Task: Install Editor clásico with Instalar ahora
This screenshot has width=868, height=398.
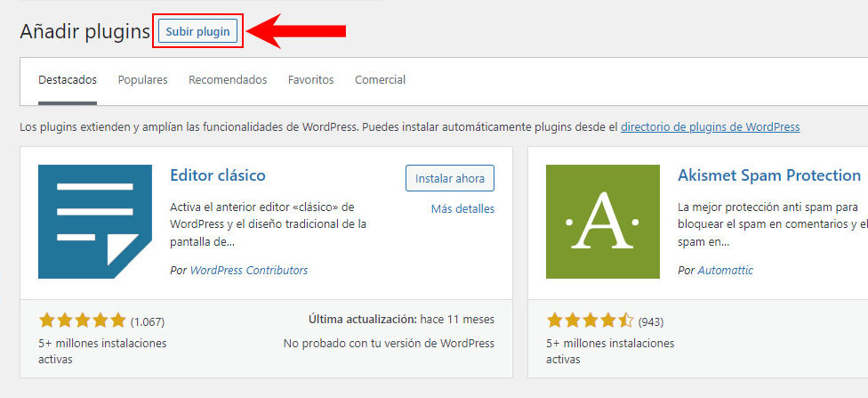Action: pos(450,178)
